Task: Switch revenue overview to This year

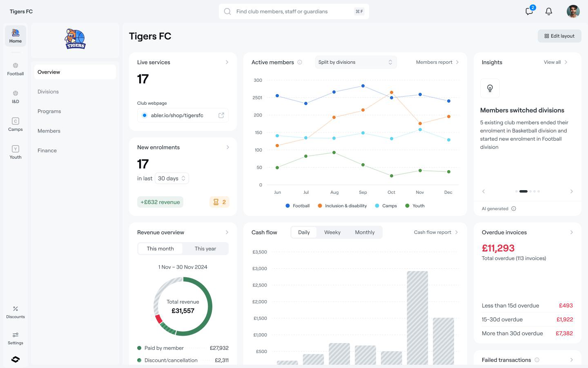Action: click(x=205, y=249)
